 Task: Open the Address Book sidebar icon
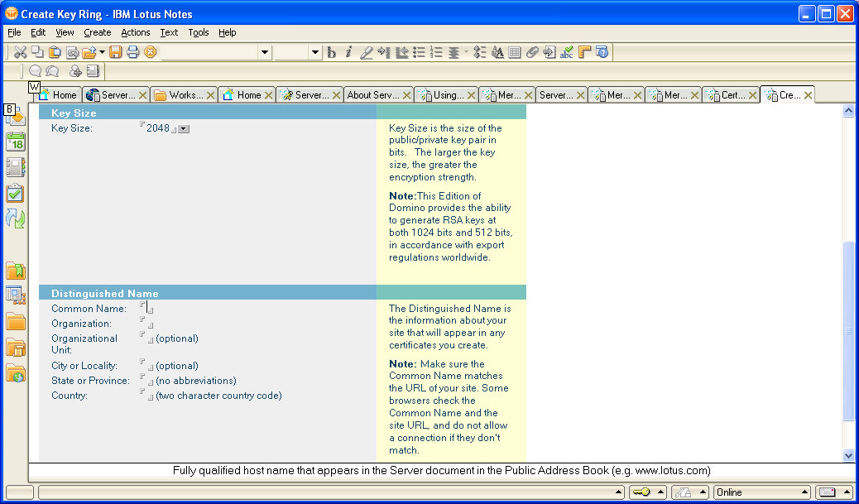pyautogui.click(x=16, y=167)
